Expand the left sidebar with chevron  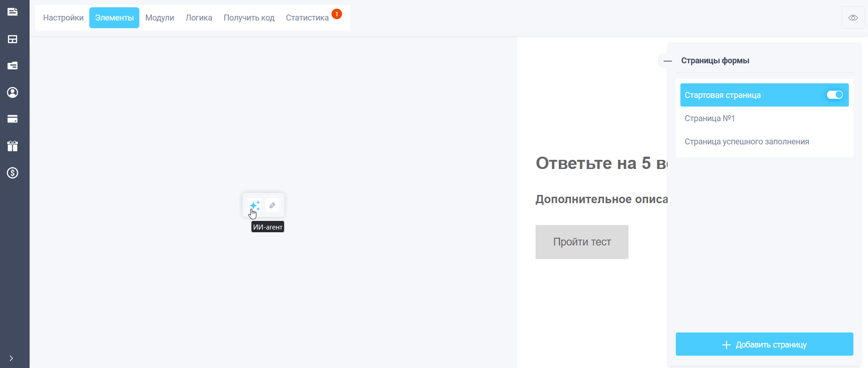coord(11,358)
